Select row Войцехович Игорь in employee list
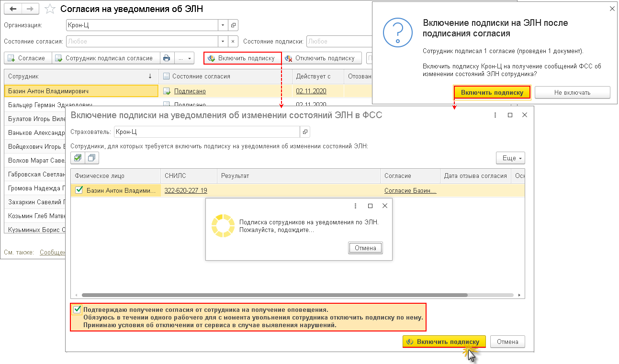The height and width of the screenshot is (364, 619). 35,146
